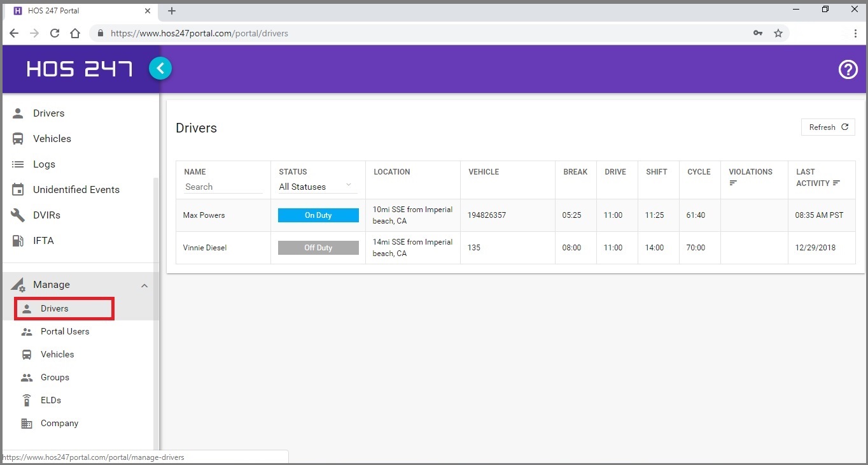Image resolution: width=868 pixels, height=465 pixels.
Task: Open driver Vinnie Diesel
Action: [x=204, y=248]
